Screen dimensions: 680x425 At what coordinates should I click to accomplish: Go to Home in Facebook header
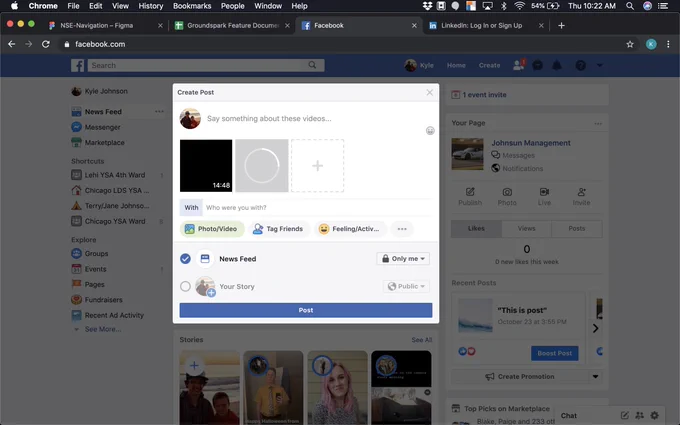click(x=456, y=65)
